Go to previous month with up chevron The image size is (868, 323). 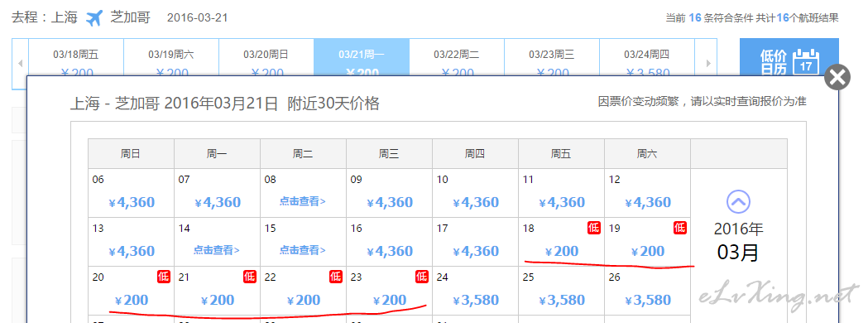(738, 201)
